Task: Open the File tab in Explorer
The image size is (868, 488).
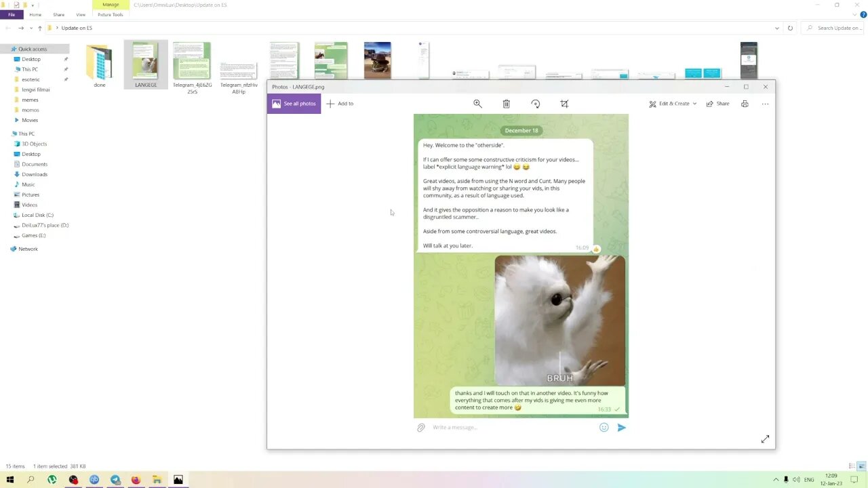Action: click(12, 14)
